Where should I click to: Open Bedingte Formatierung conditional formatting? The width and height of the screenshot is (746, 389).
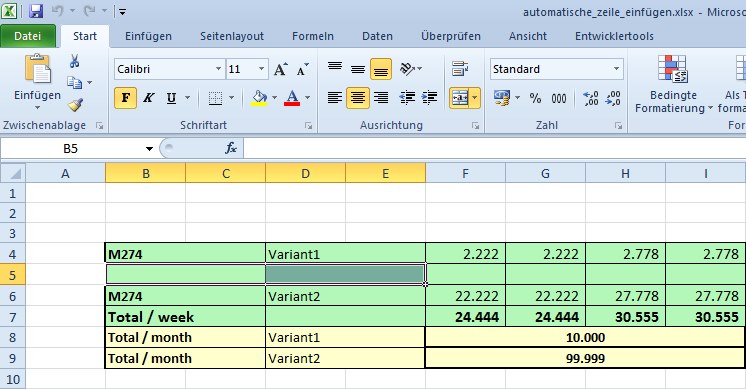[673, 84]
